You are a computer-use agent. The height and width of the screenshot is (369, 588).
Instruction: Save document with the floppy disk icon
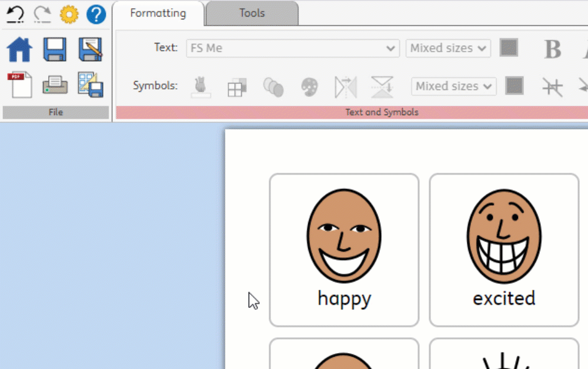[55, 50]
